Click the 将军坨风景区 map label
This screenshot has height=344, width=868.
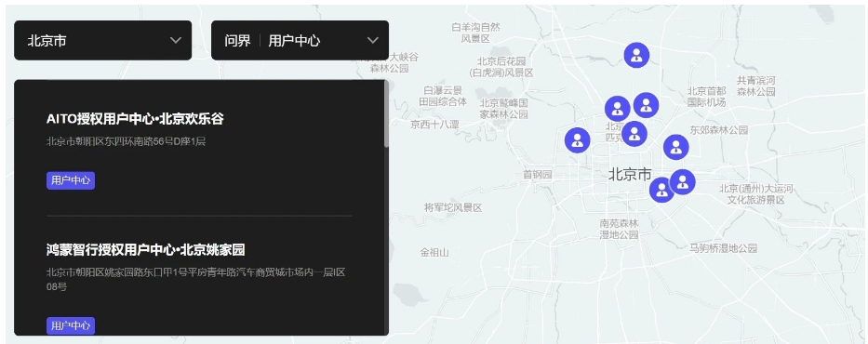pyautogui.click(x=453, y=207)
